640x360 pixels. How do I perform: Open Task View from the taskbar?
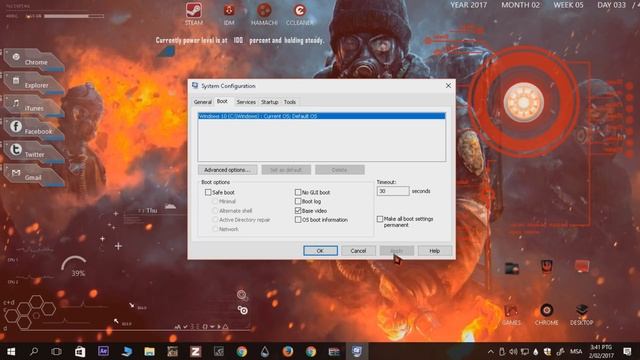click(x=57, y=351)
